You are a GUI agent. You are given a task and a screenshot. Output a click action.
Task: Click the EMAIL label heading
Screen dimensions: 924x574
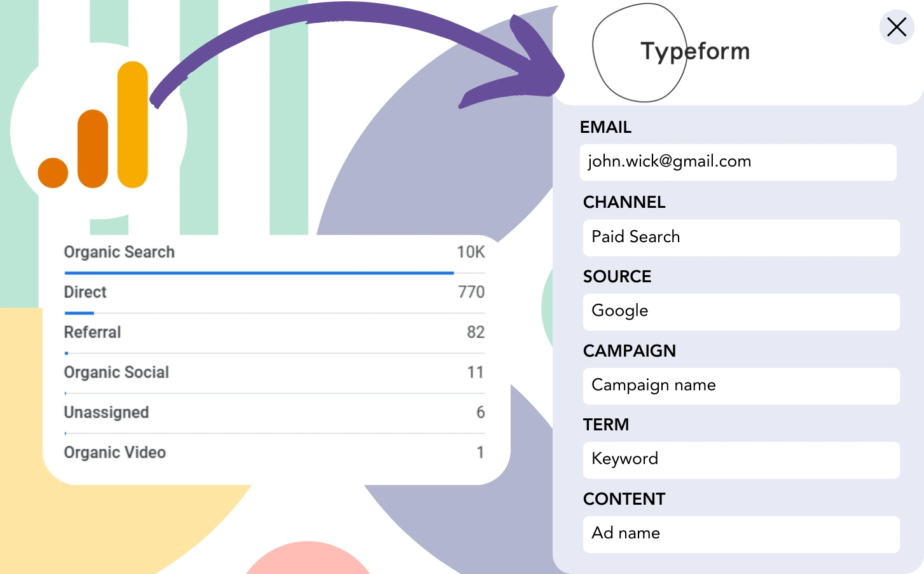point(605,128)
